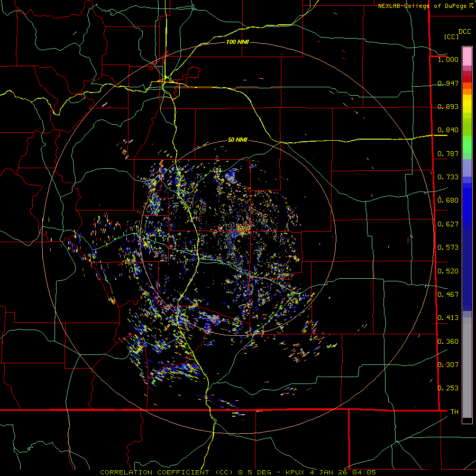This screenshot has height=476, width=476.
Task: Select the 0.627 legend value
Action: click(448, 224)
